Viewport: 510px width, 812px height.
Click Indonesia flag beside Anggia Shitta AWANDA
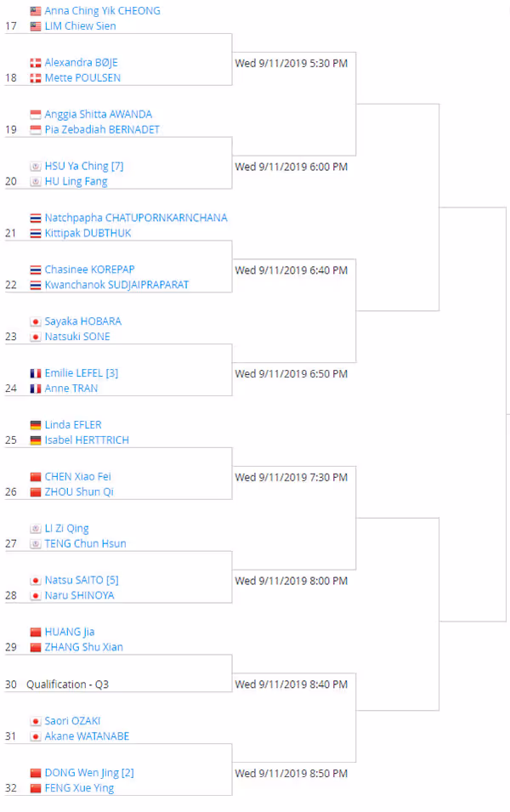pyautogui.click(x=35, y=115)
